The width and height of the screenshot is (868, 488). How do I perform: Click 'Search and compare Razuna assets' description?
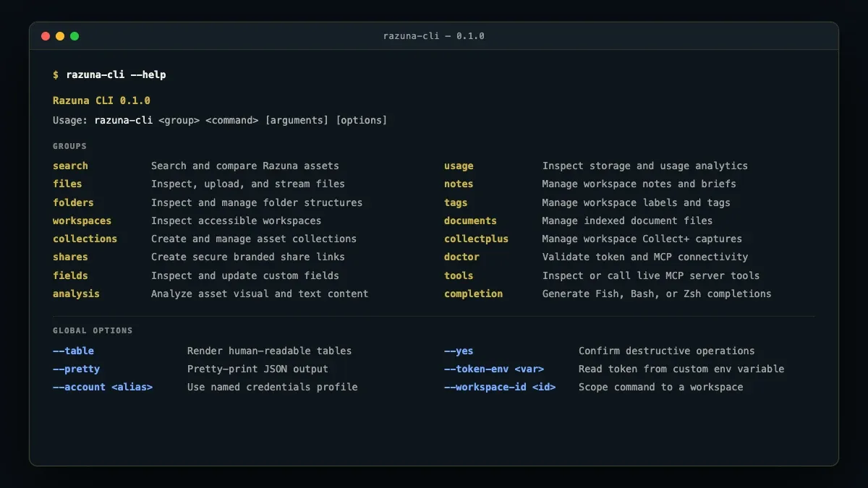point(245,166)
